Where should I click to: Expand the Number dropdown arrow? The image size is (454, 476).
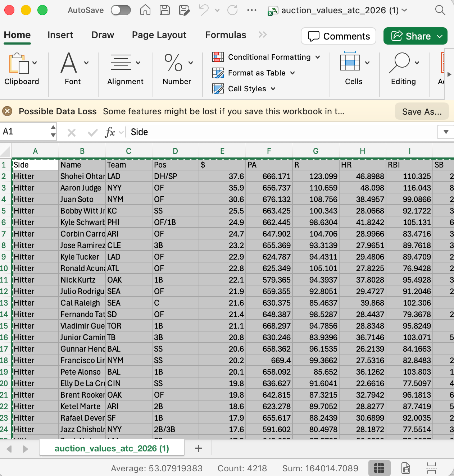(x=191, y=63)
